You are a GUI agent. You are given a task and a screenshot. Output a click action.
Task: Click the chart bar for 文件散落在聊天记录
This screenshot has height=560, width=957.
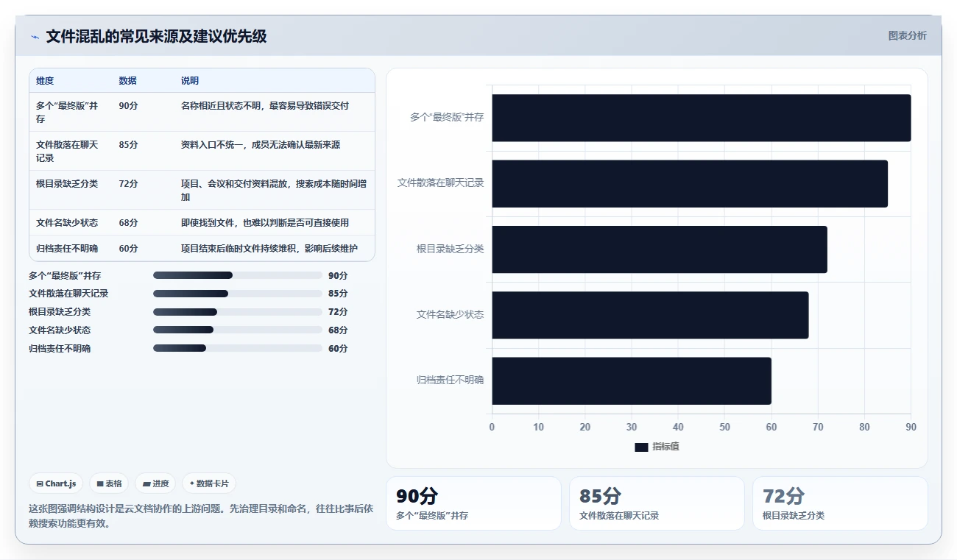(690, 183)
